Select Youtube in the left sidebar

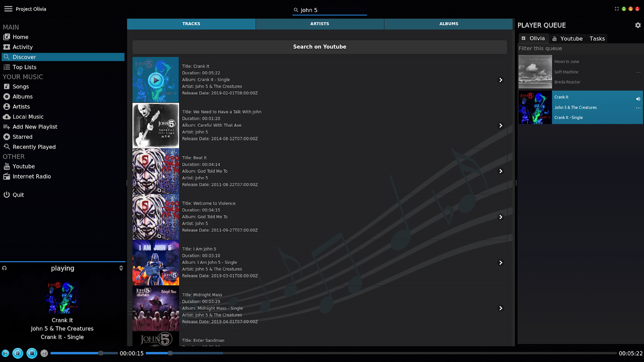[23, 166]
